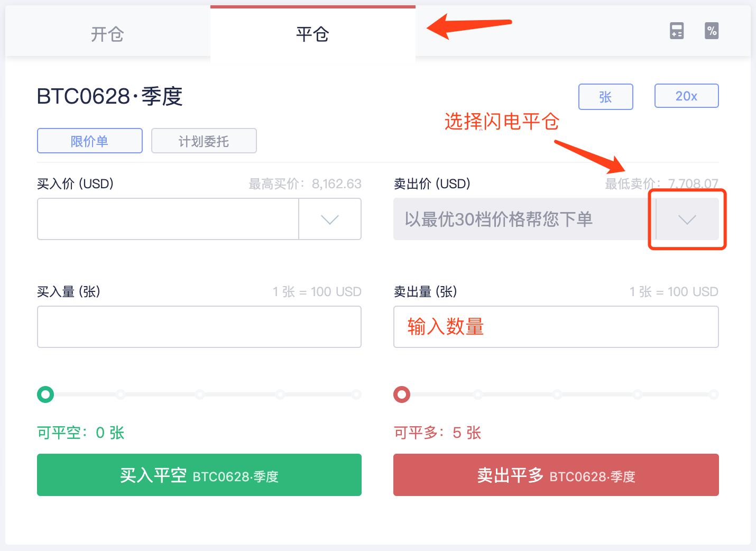
Task: Click the 买入价 (USD) input field
Action: tap(168, 219)
